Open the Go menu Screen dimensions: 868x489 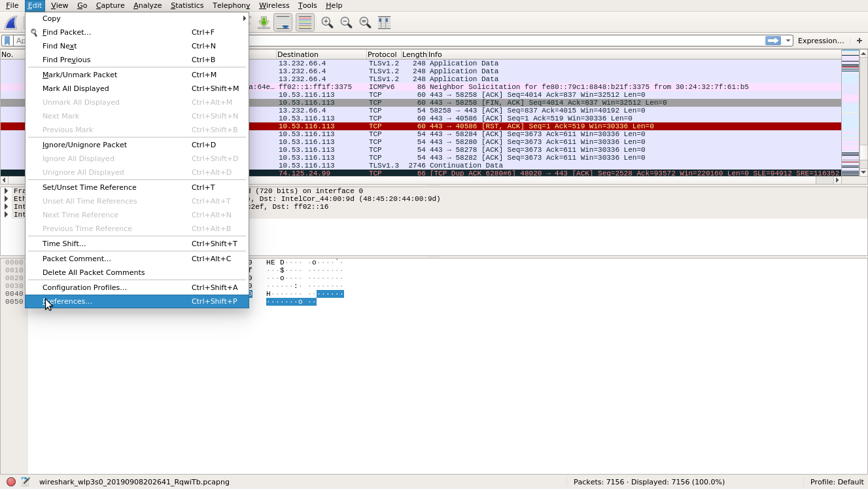coord(82,5)
